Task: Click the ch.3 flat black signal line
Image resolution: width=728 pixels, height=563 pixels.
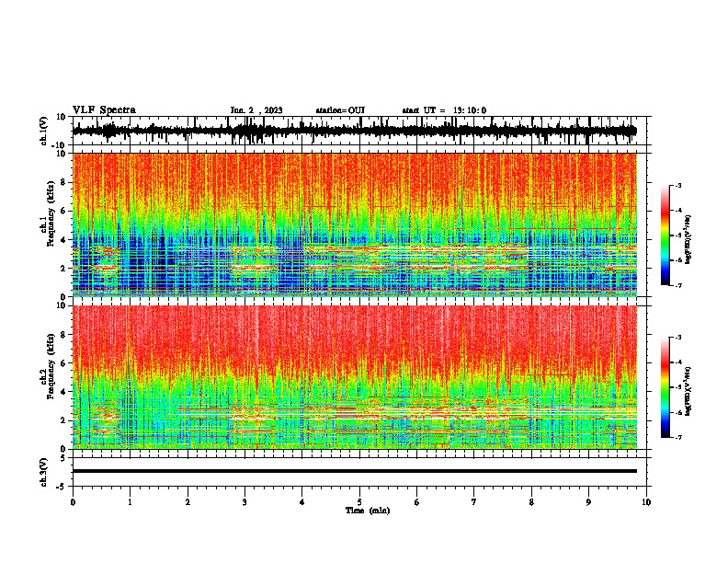Action: coord(355,471)
